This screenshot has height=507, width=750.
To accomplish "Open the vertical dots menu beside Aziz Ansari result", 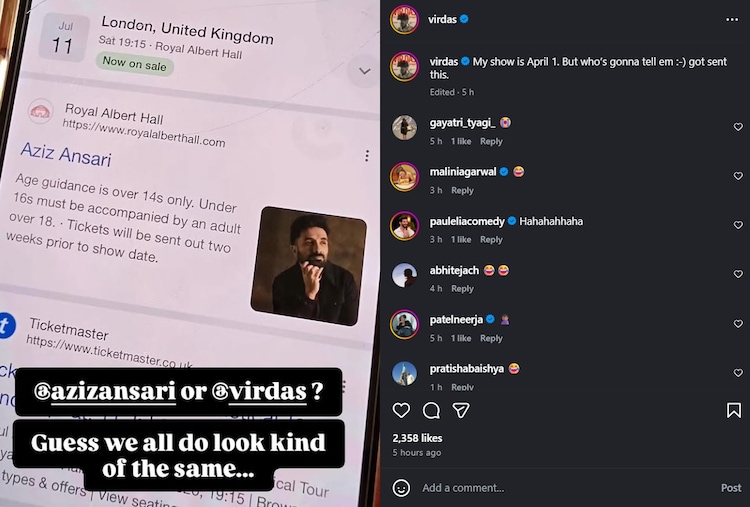I will click(367, 155).
